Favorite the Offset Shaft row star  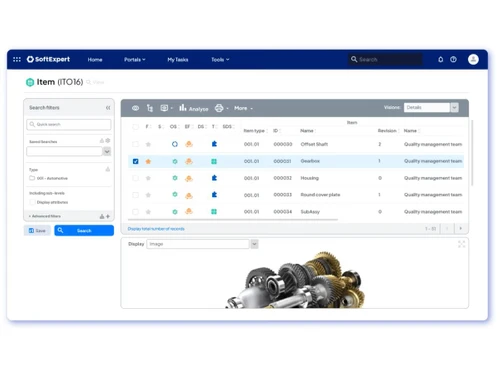(x=148, y=144)
